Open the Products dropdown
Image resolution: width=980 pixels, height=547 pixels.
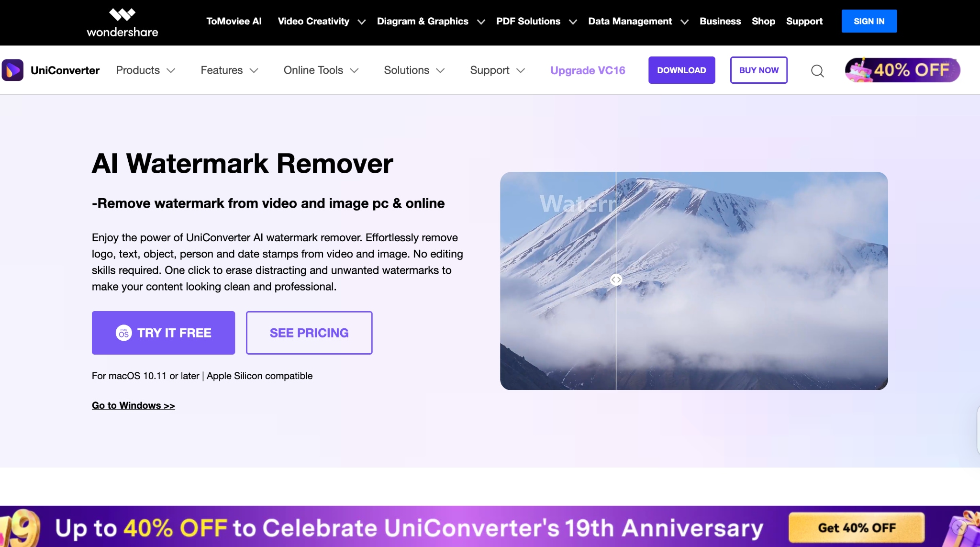click(145, 70)
